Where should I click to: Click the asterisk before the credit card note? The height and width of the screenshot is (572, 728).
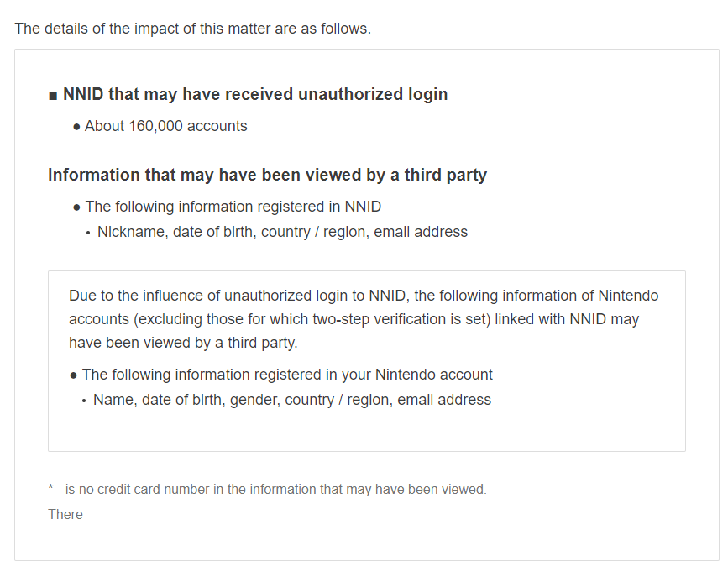50,487
